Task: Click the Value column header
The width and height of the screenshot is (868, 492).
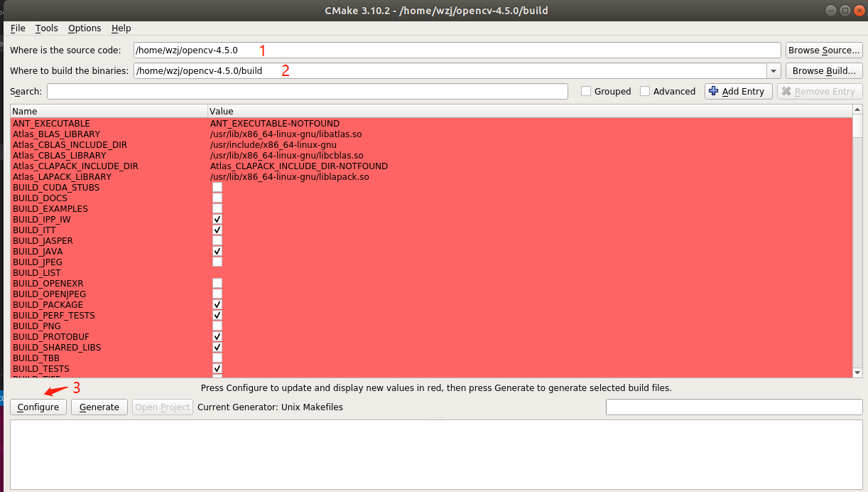Action: coord(529,111)
